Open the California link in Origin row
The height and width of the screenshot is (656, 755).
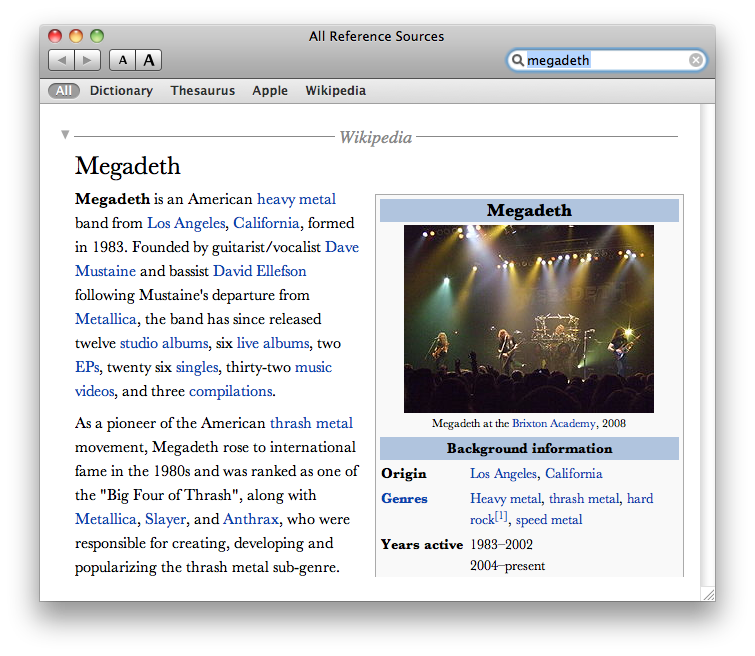pos(573,473)
